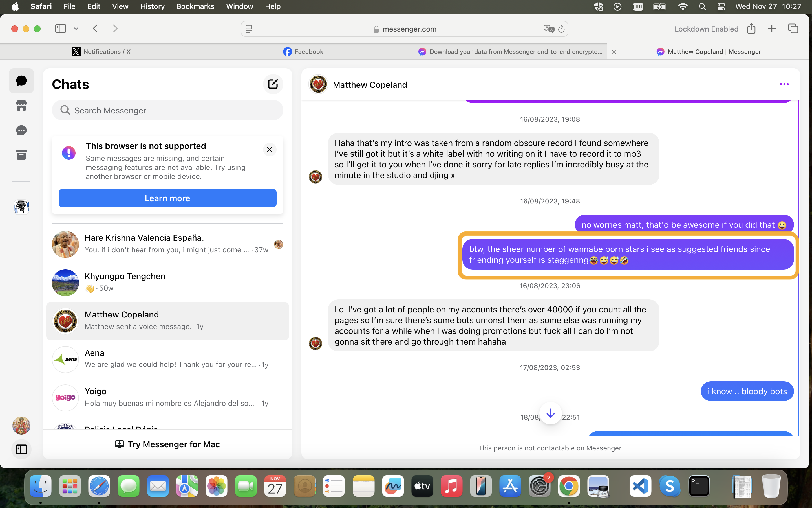This screenshot has width=812, height=508.
Task: Switch to Download your data Messenger tab
Action: point(506,52)
